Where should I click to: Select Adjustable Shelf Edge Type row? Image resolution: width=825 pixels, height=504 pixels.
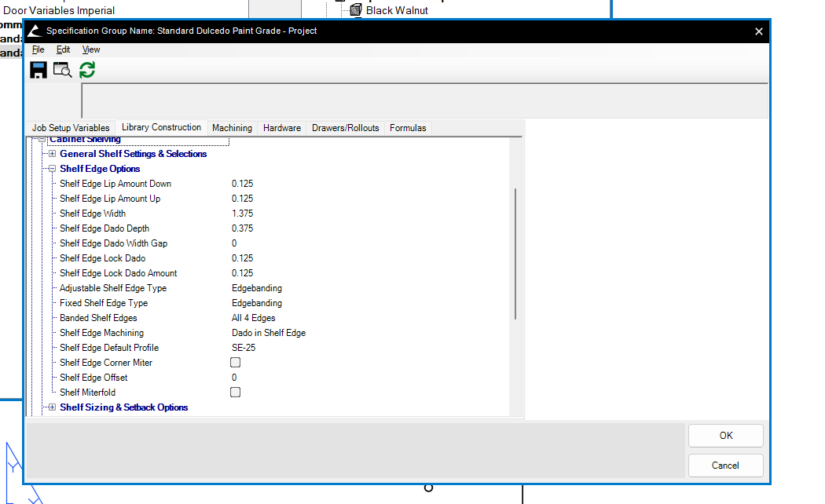(112, 288)
